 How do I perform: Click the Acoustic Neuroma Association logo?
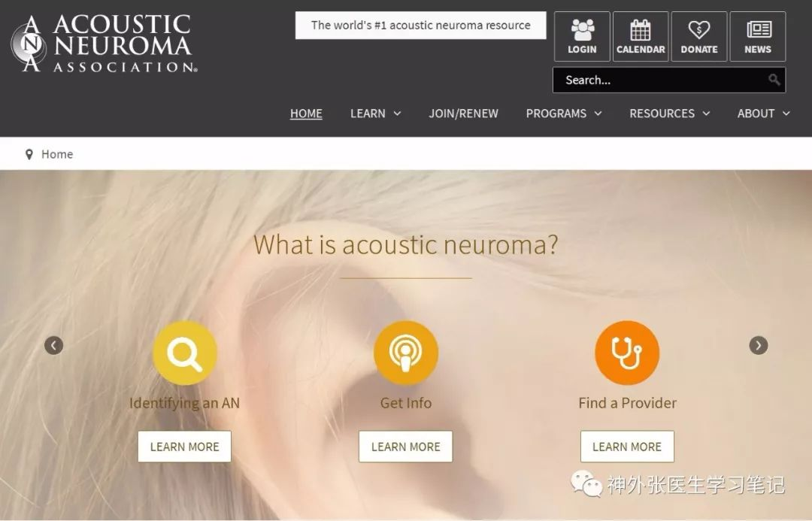pyautogui.click(x=104, y=44)
